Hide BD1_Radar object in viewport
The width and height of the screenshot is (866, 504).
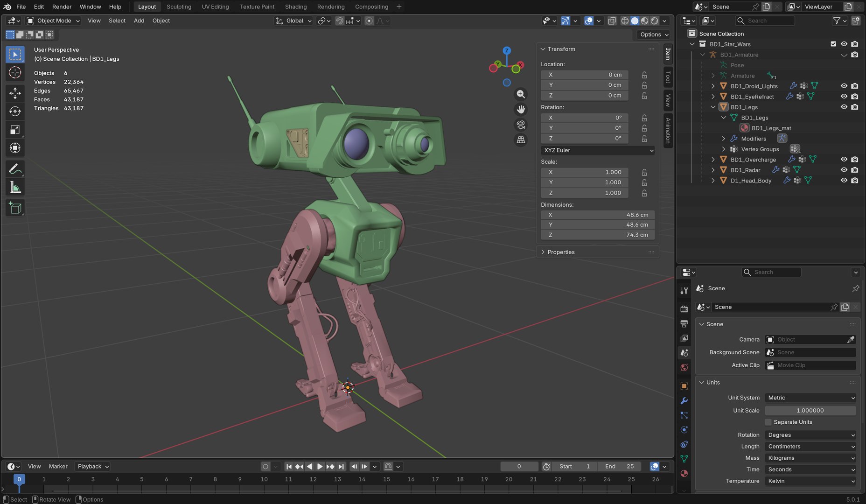tap(844, 170)
